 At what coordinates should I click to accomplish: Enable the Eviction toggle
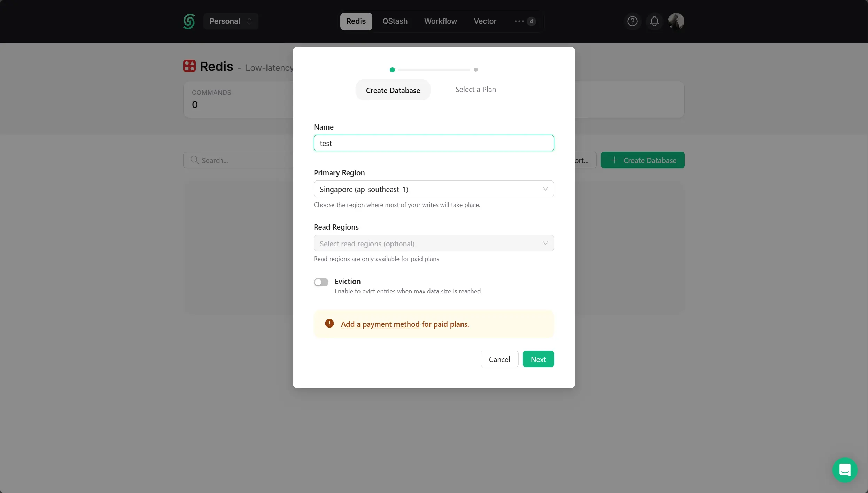click(321, 282)
